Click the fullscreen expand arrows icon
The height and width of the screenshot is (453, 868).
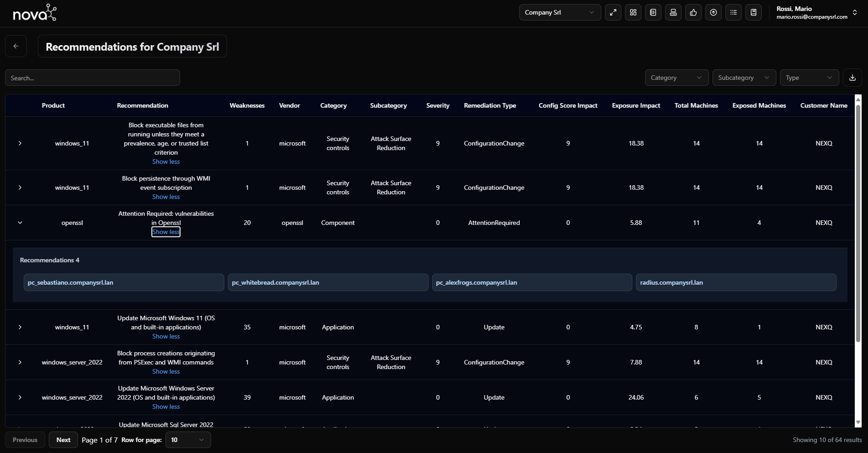pos(613,13)
